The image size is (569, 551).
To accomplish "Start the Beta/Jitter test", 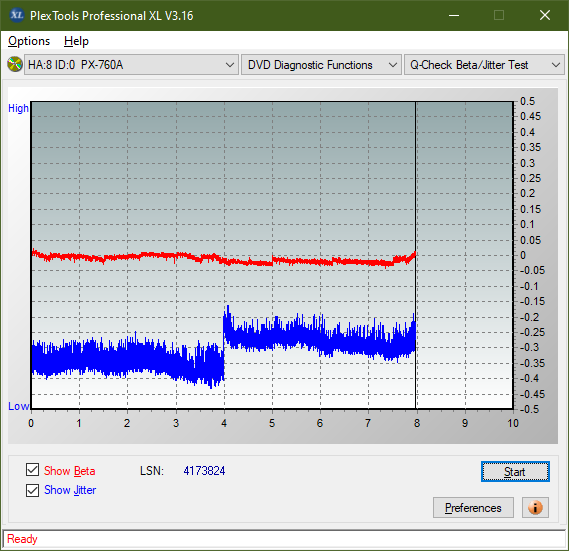I will tap(515, 472).
